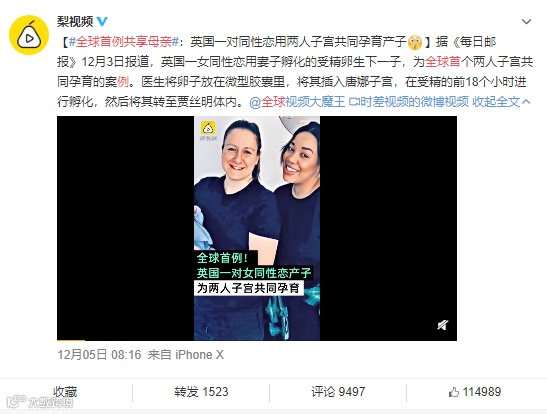Click the surprised emoji in the post title
Screen dimensions: 547x414
coord(415,43)
